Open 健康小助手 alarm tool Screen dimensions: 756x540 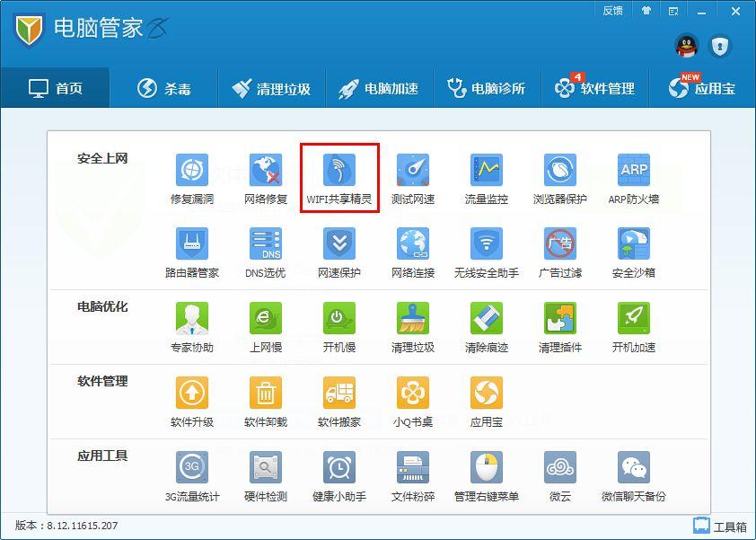[x=339, y=476]
